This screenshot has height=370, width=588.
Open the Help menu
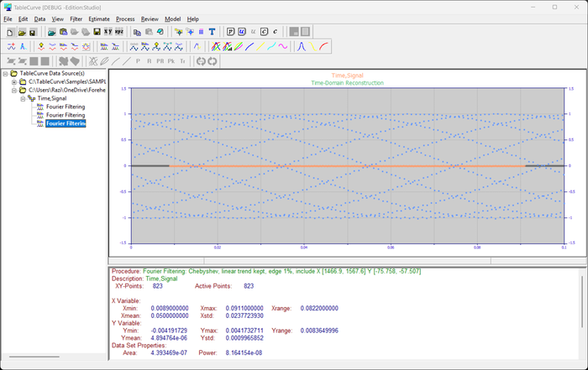[x=193, y=19]
